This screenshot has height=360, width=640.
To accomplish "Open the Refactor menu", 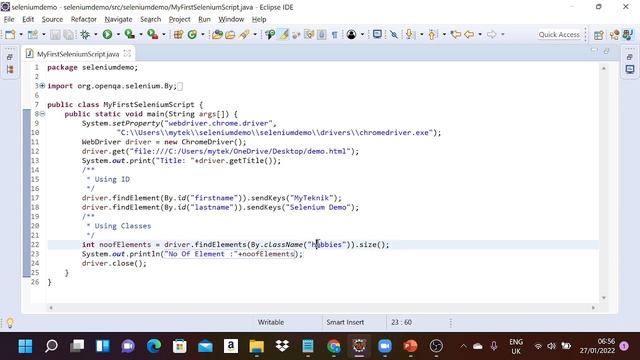I will [x=84, y=19].
